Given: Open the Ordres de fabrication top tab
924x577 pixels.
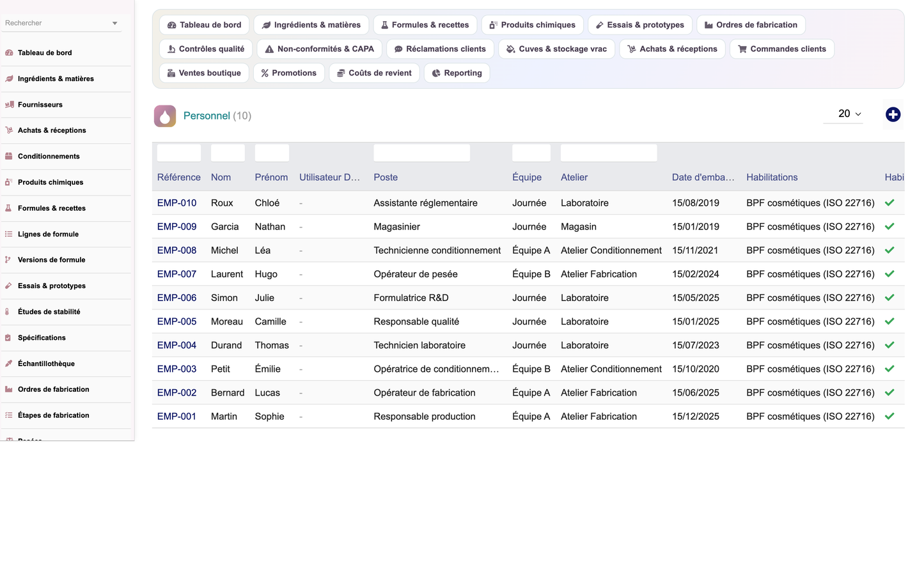Looking at the screenshot, I should [751, 25].
